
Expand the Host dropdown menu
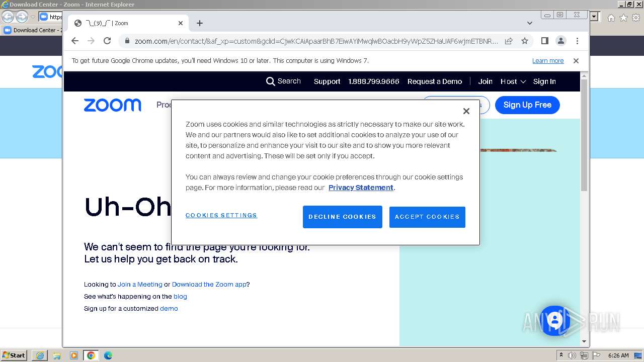click(513, 81)
